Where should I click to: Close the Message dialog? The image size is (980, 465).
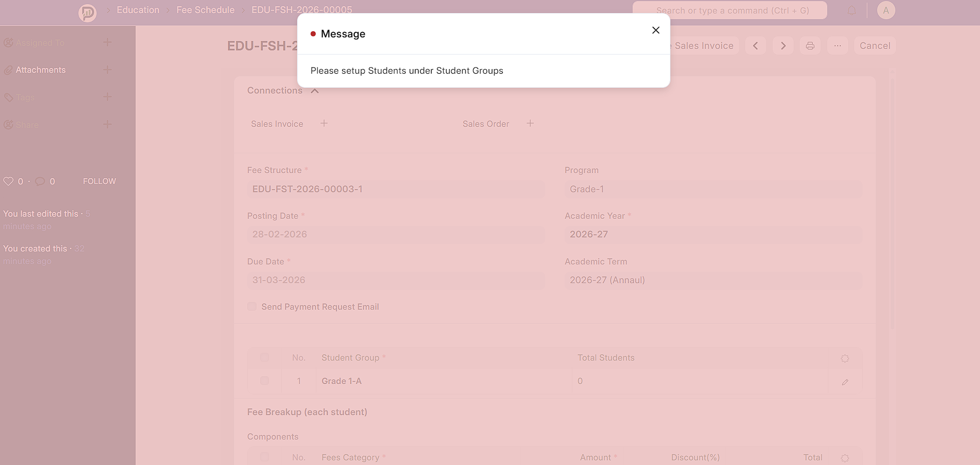click(655, 30)
